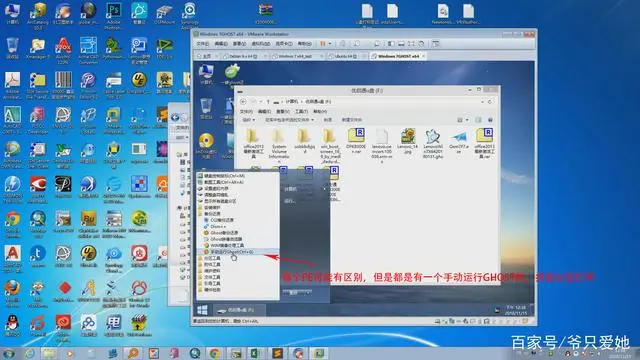Open 工具(T) menu in VM Explorer

pos(301,111)
